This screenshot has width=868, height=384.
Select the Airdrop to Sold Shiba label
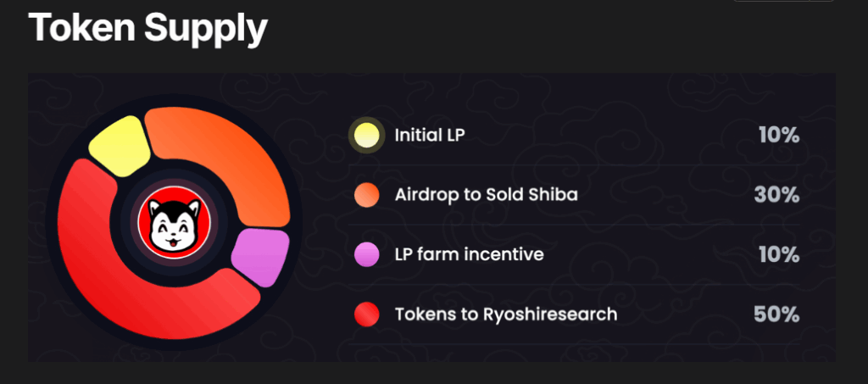click(486, 195)
